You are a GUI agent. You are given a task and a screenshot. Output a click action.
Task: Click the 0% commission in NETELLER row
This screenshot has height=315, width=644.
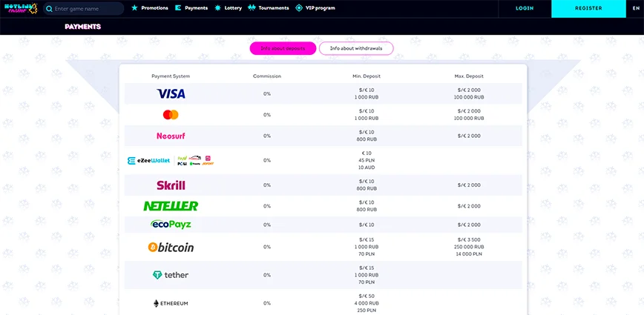[267, 206]
